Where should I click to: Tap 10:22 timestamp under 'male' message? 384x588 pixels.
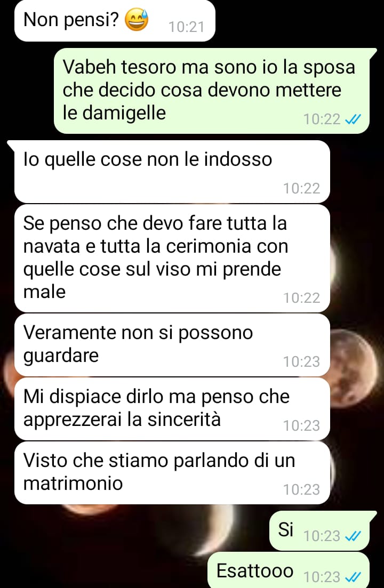301,298
